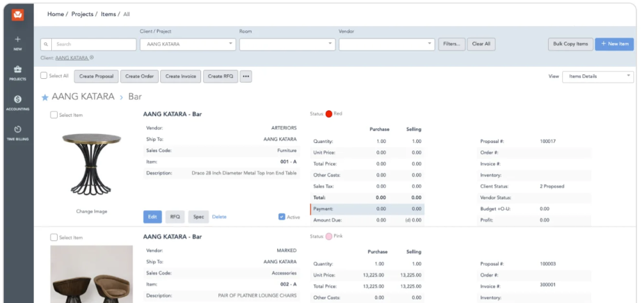Remove the AANG KATARA client filter tag
The width and height of the screenshot is (644, 303).
tap(92, 58)
